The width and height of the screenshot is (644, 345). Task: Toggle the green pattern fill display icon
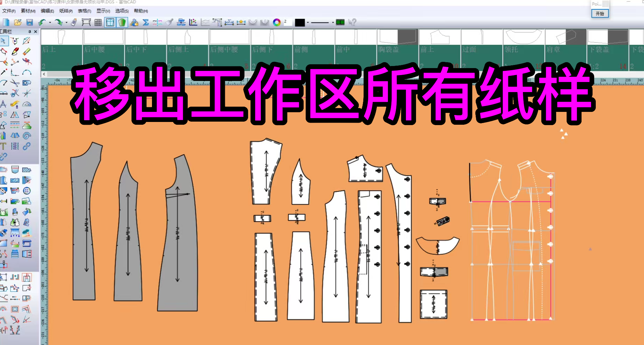click(122, 23)
